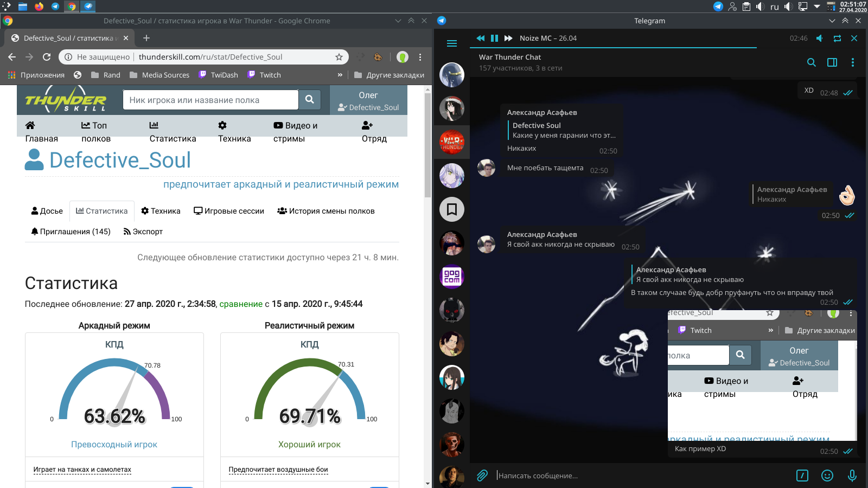The image size is (868, 488).
Task: Click Defective Soul quoted reply
Action: click(561, 130)
